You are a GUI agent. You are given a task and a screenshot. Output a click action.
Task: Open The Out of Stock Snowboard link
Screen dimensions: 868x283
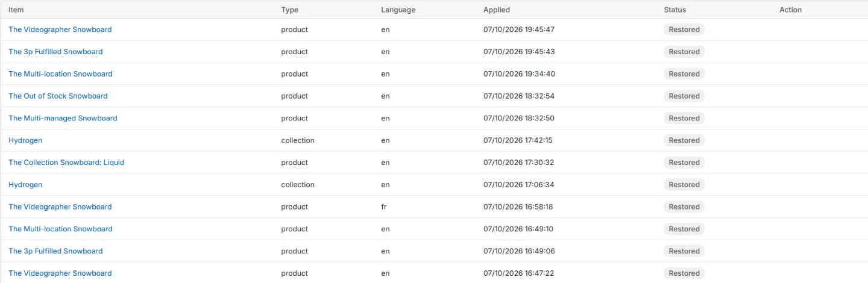click(x=58, y=96)
